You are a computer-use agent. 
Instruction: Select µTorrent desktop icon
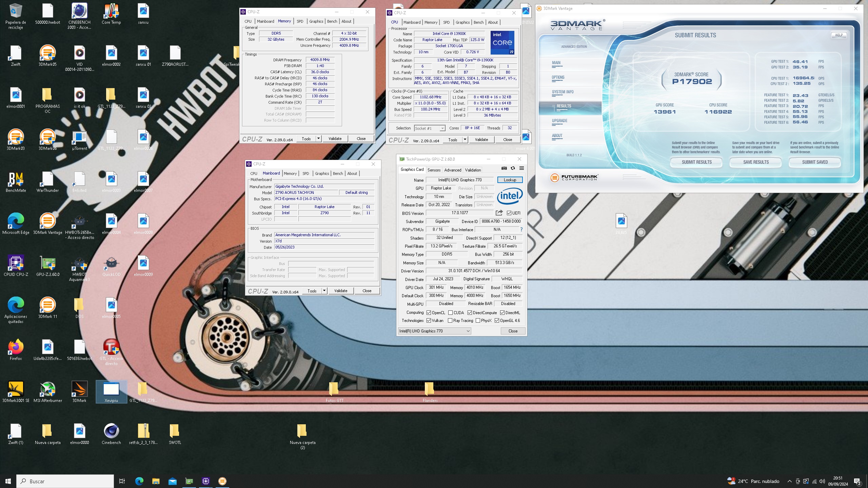[x=79, y=140]
